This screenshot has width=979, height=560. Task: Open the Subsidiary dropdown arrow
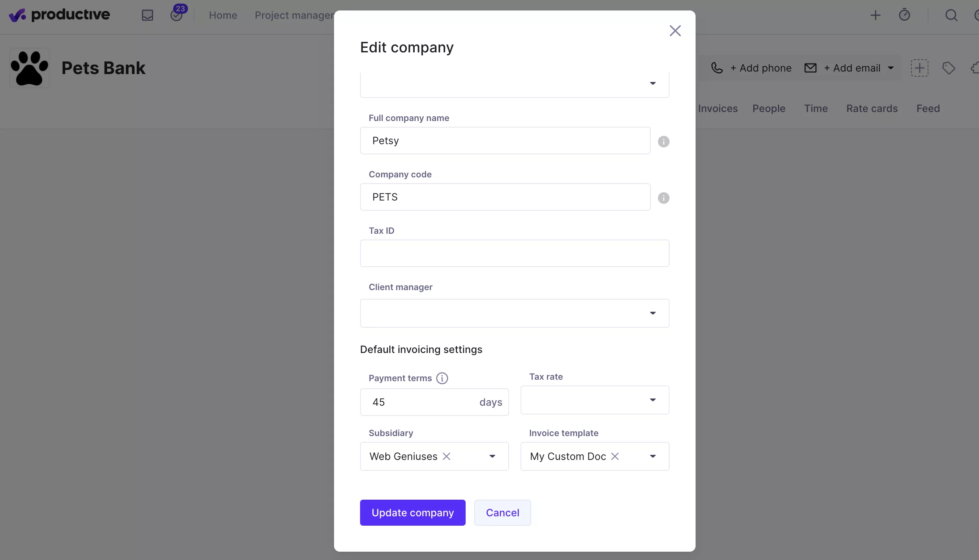tap(492, 456)
